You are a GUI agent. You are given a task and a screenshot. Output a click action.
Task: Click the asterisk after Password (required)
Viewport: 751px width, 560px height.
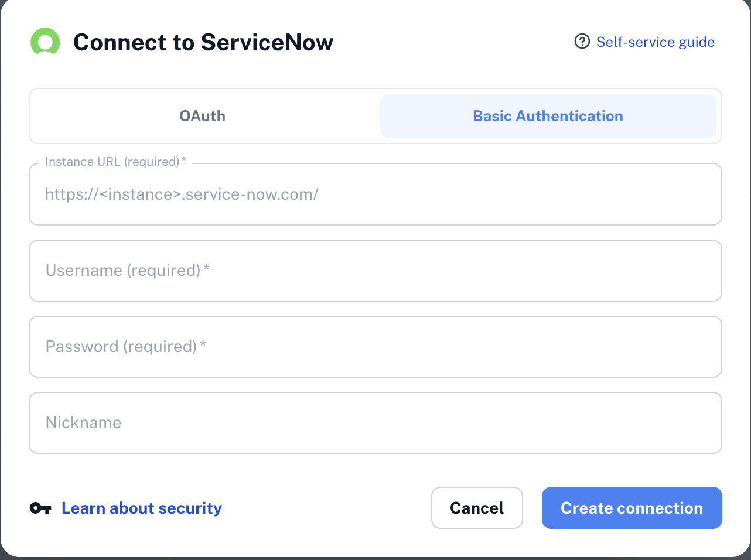click(203, 344)
